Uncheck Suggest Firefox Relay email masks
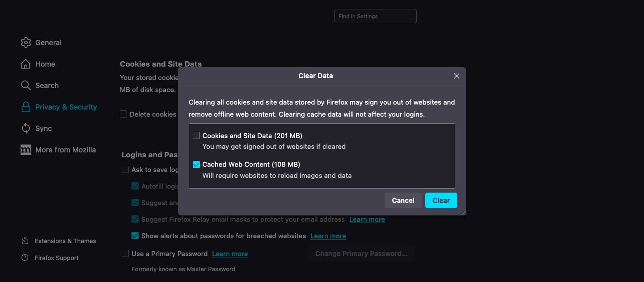 point(135,219)
